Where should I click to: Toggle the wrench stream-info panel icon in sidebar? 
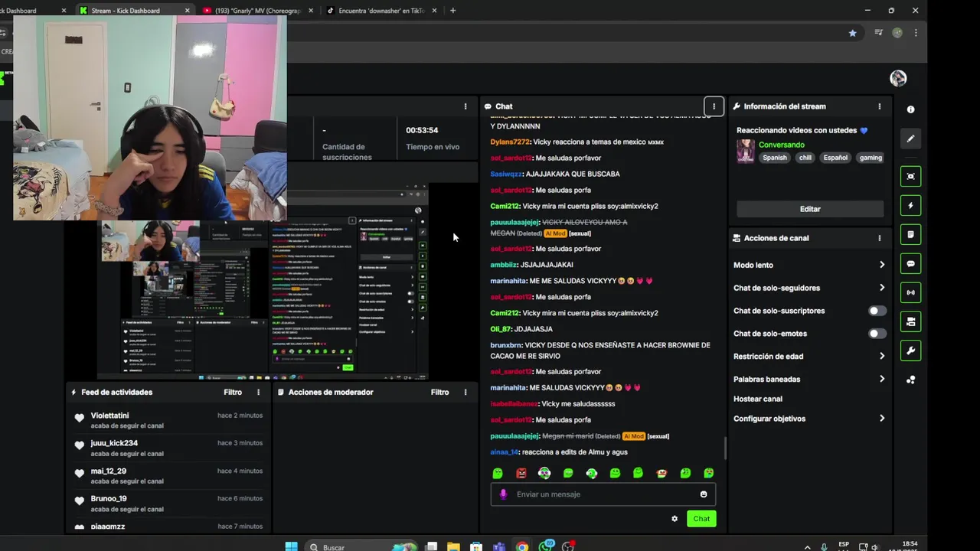click(910, 350)
